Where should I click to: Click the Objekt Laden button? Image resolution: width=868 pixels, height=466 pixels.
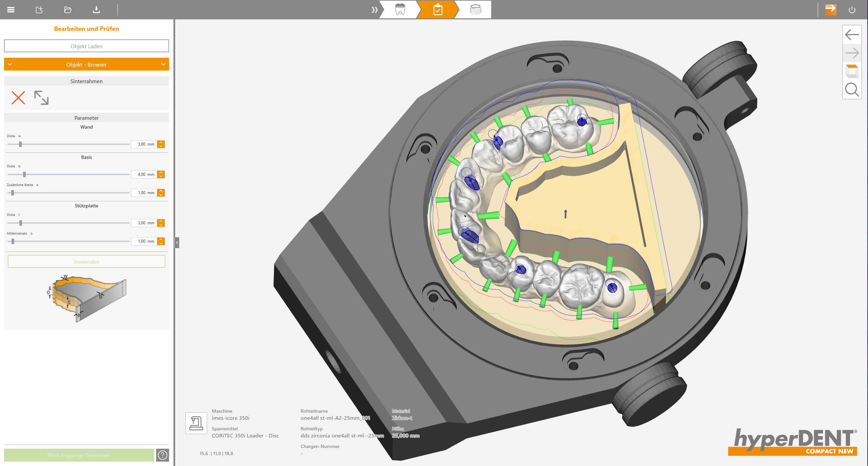(x=86, y=46)
